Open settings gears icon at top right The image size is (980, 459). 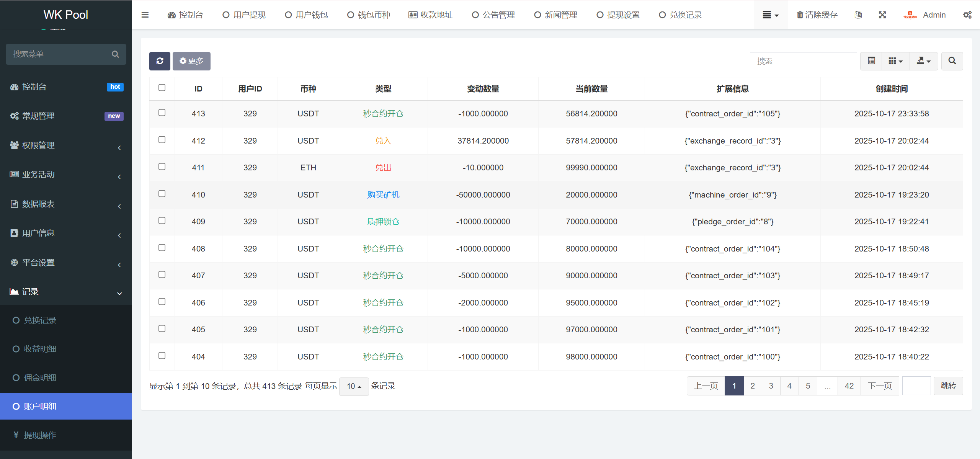967,15
